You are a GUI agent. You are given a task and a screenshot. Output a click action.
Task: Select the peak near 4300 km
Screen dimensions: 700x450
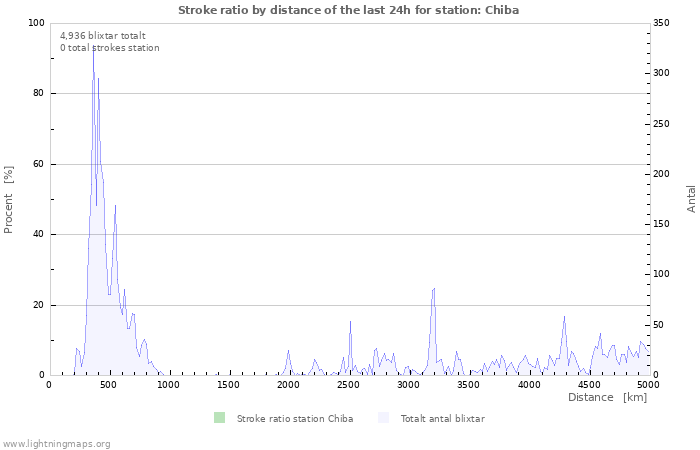pos(564,318)
